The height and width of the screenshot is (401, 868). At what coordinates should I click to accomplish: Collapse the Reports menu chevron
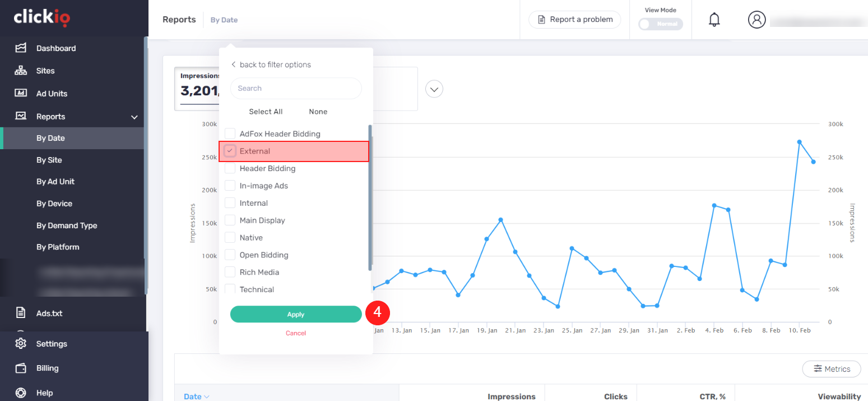134,117
